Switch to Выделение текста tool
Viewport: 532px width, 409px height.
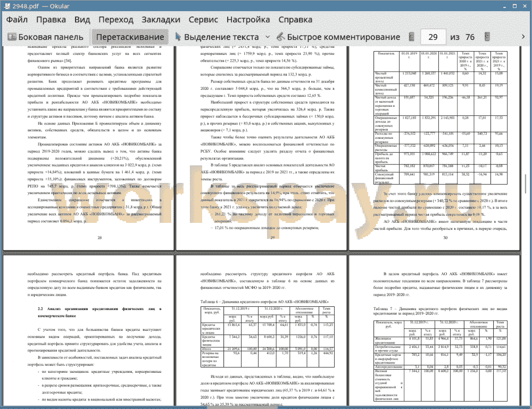[217, 37]
